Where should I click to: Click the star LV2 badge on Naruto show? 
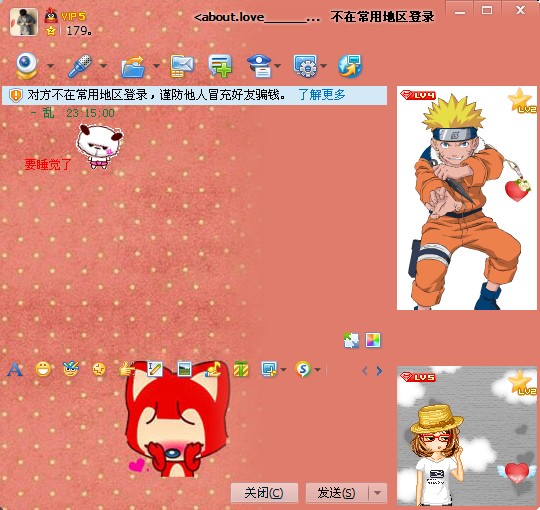coord(521,101)
